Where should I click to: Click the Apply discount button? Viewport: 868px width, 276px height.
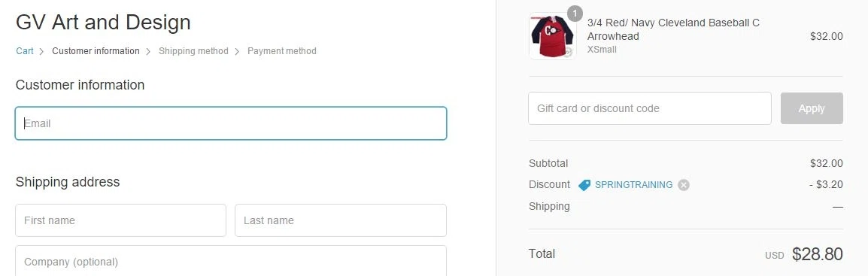point(812,108)
